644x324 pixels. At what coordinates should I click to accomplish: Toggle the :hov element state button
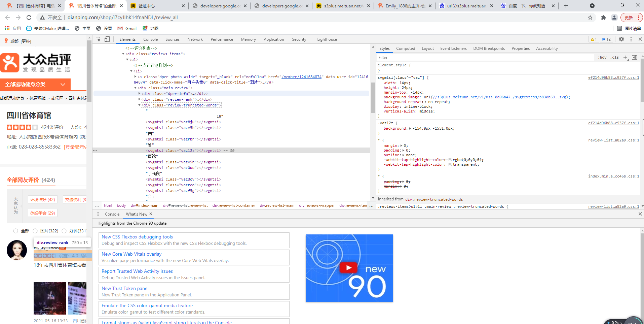click(602, 58)
